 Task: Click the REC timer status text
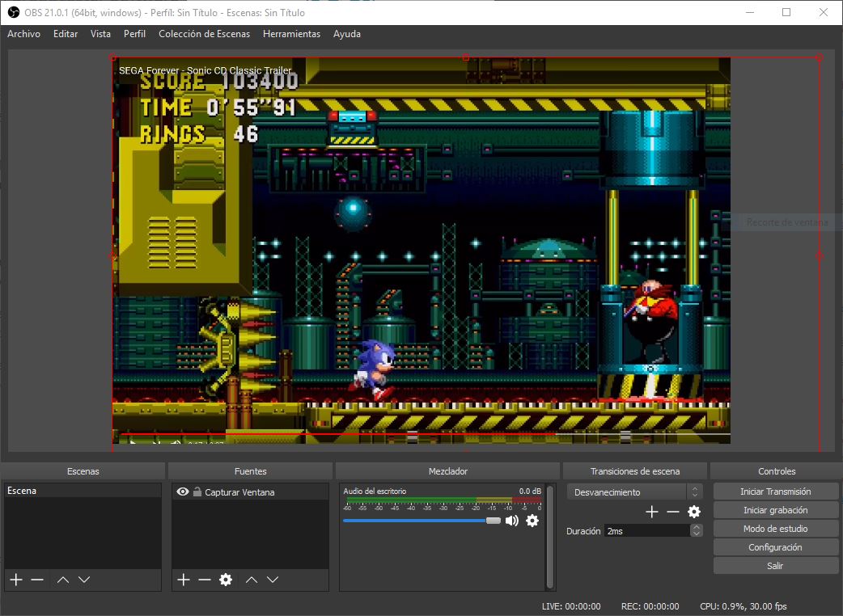coord(650,606)
